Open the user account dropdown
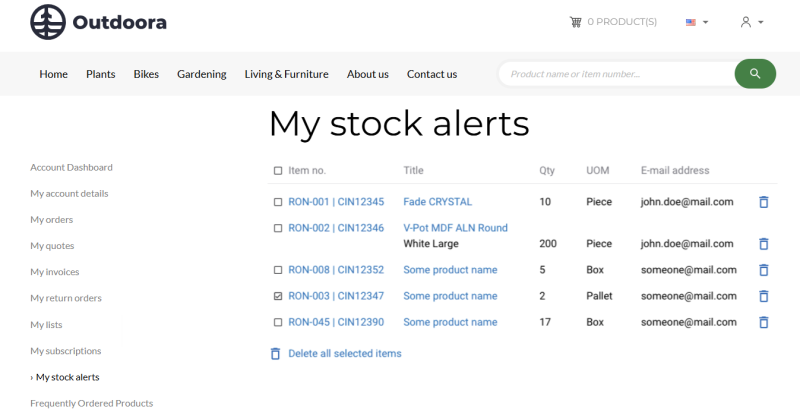 [752, 22]
